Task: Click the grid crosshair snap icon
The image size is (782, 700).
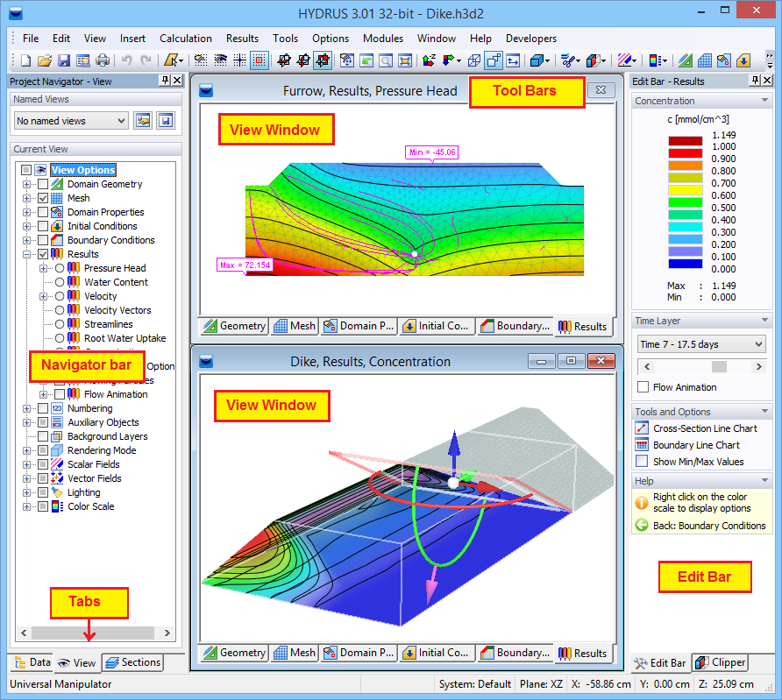Action: pos(240,60)
